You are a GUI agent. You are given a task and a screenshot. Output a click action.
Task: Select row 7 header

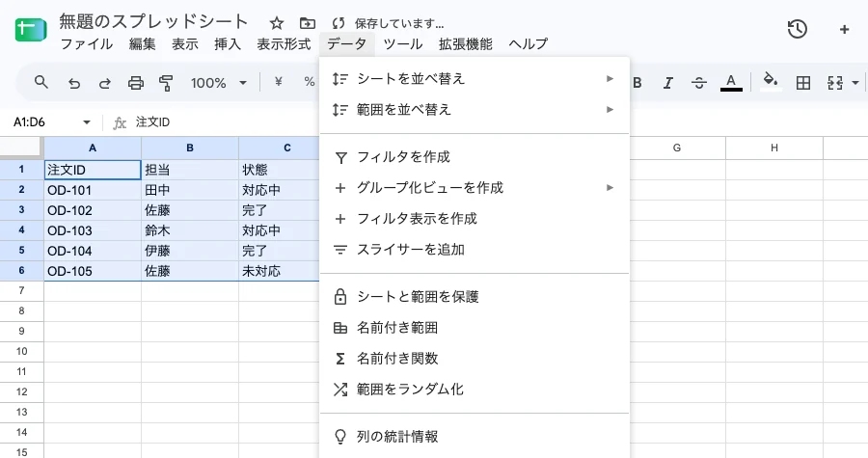(x=21, y=291)
